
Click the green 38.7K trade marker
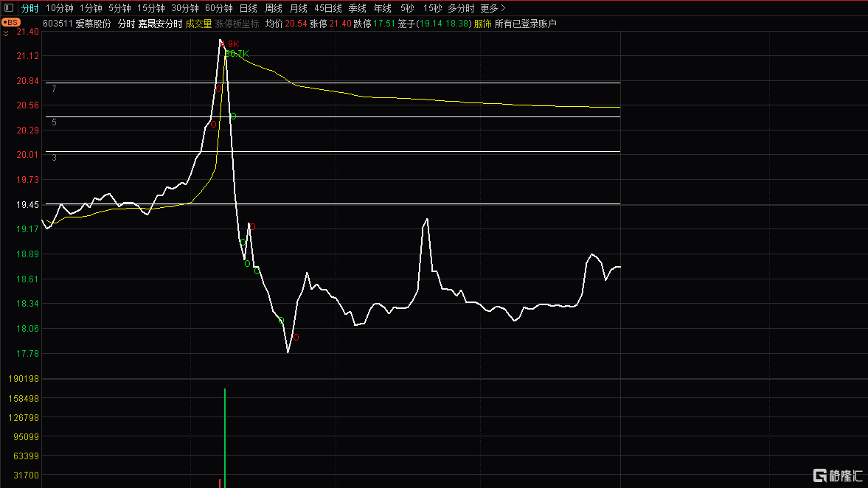(237, 54)
